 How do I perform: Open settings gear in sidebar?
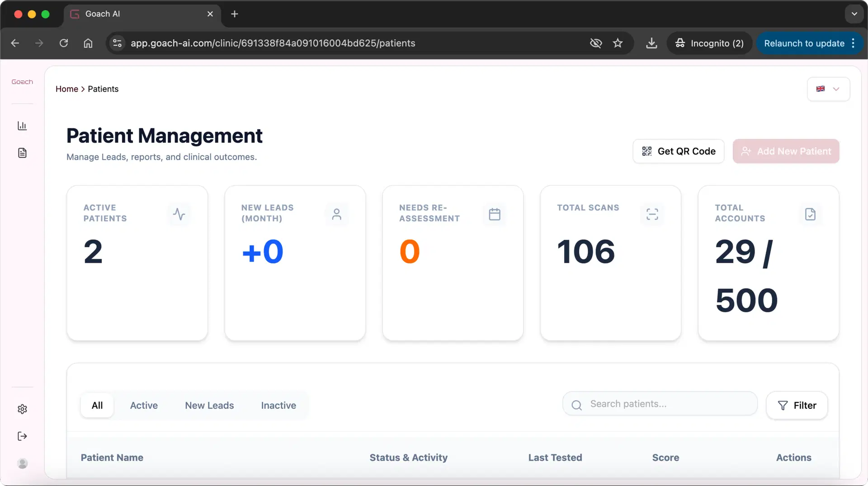[x=22, y=409]
